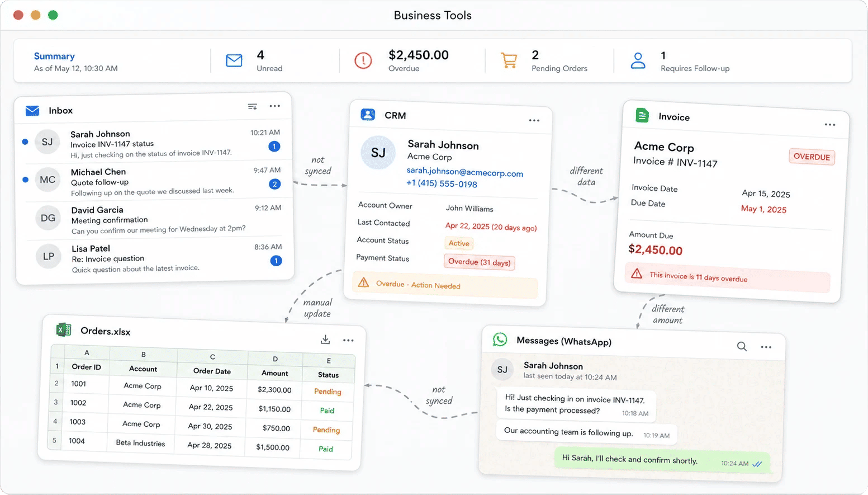This screenshot has height=495, width=868.
Task: Select column A header in Orders.xlsx
Action: [x=87, y=352]
